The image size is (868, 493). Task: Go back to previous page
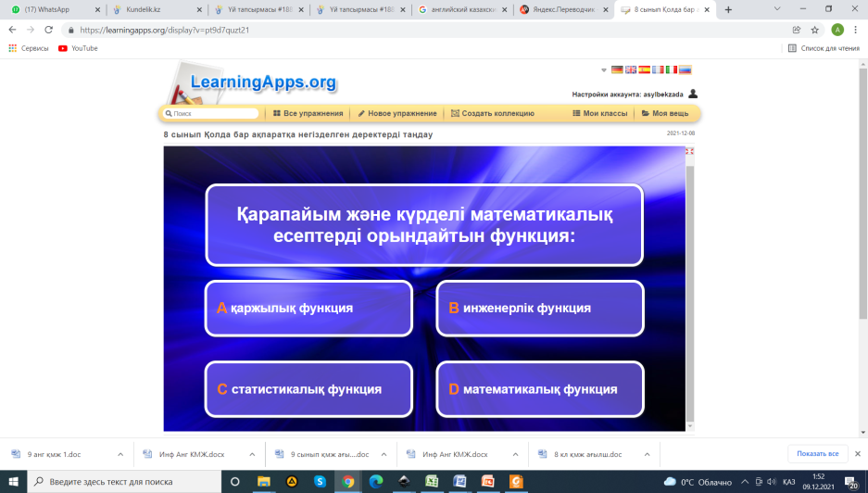pyautogui.click(x=12, y=30)
